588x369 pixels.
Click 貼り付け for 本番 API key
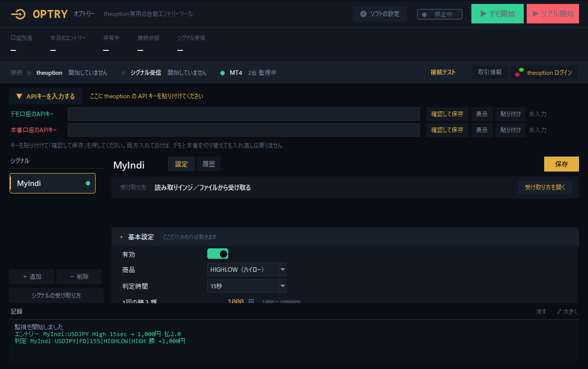pyautogui.click(x=510, y=130)
